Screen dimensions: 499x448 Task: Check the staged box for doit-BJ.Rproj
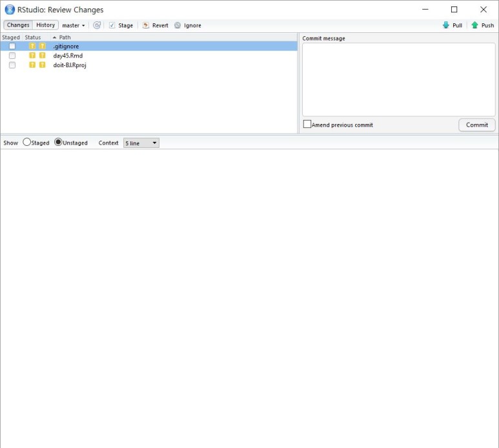click(x=12, y=65)
